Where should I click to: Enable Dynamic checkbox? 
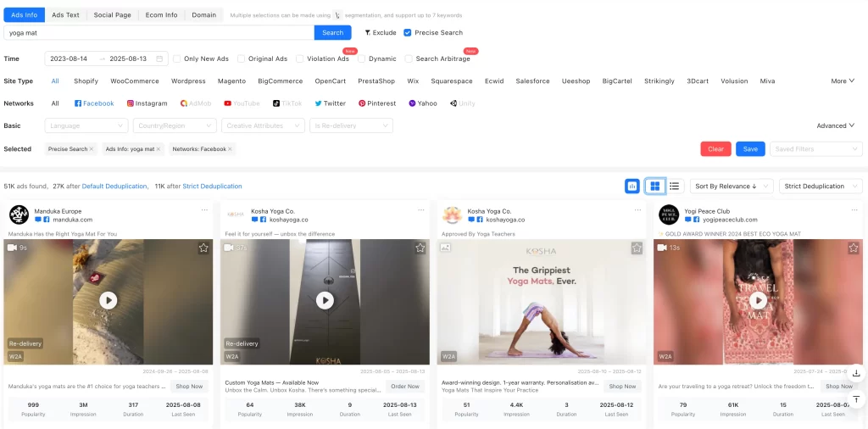click(x=361, y=58)
